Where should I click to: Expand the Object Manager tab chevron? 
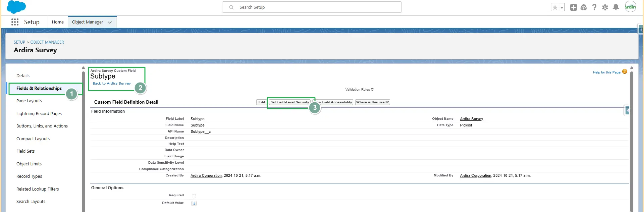click(110, 22)
